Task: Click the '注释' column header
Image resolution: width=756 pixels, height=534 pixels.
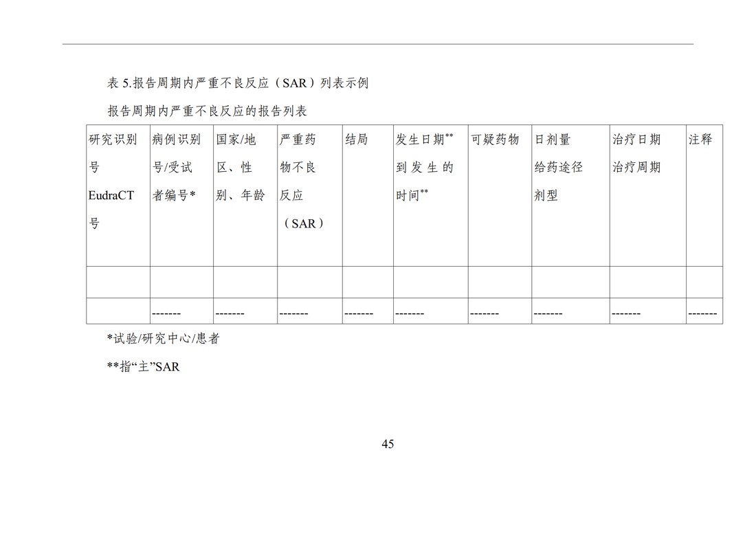Action: pyautogui.click(x=704, y=196)
